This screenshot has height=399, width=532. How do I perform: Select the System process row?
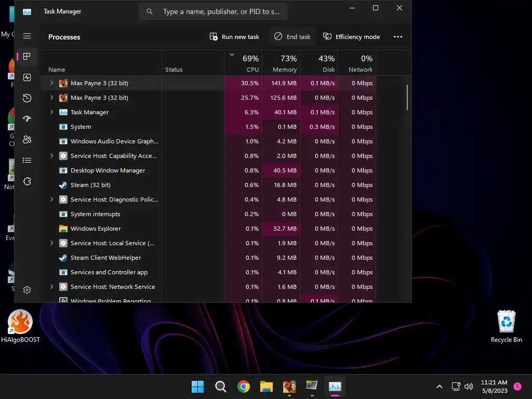click(x=208, y=127)
